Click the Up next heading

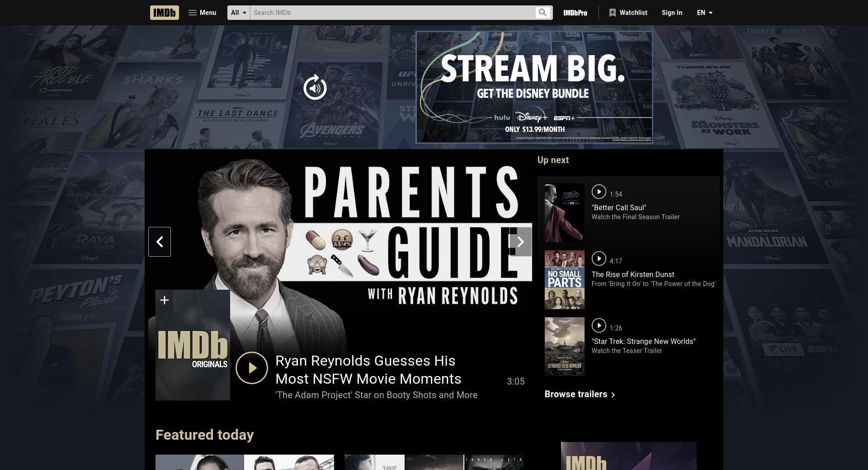pos(553,160)
